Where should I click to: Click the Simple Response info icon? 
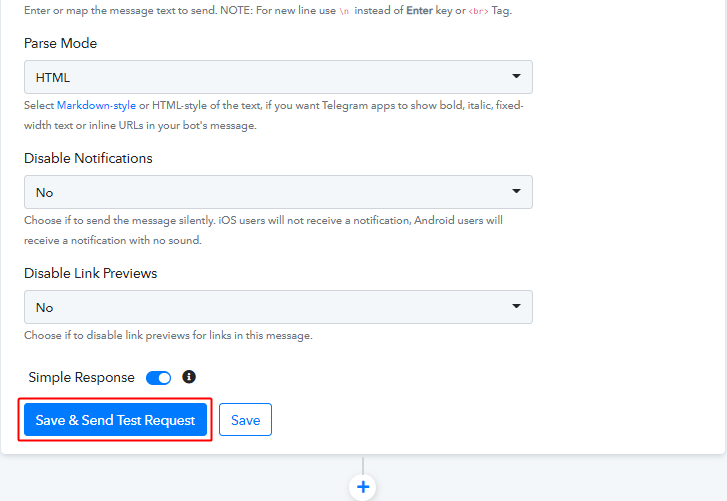pyautogui.click(x=189, y=377)
